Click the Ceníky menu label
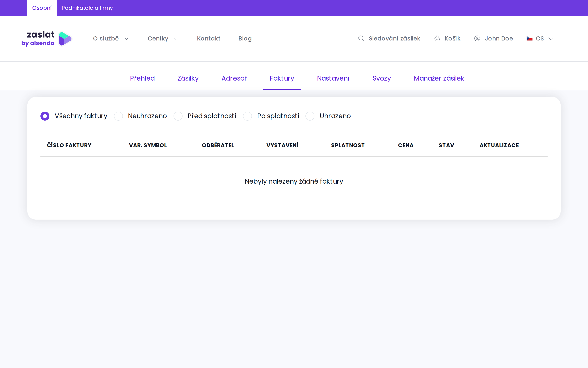 coord(158,39)
